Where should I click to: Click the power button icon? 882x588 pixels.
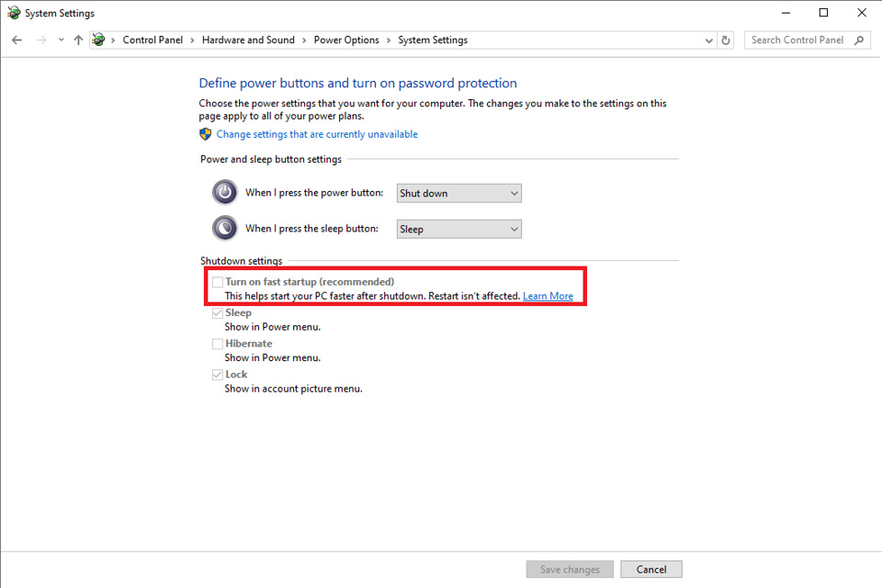(224, 192)
